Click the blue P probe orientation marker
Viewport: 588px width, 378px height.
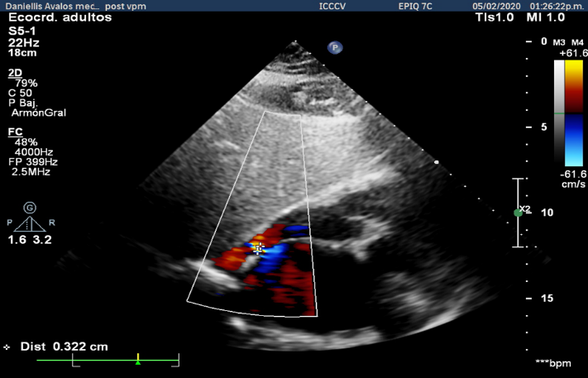coord(335,47)
